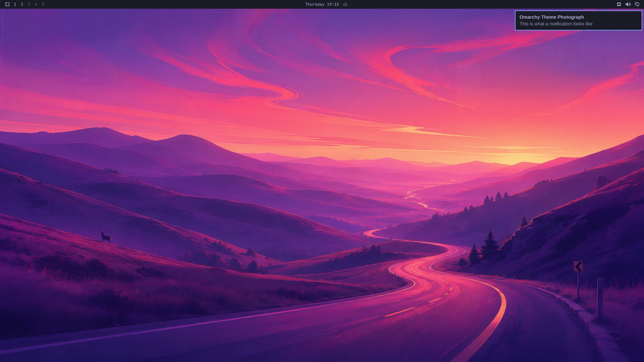Image resolution: width=644 pixels, height=362 pixels.
Task: Select workspace 4 in the bar
Action: (36, 4)
